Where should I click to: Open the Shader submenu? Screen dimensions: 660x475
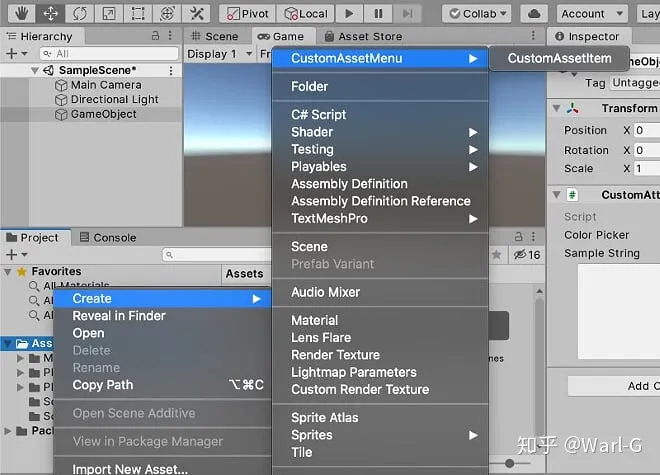[380, 132]
